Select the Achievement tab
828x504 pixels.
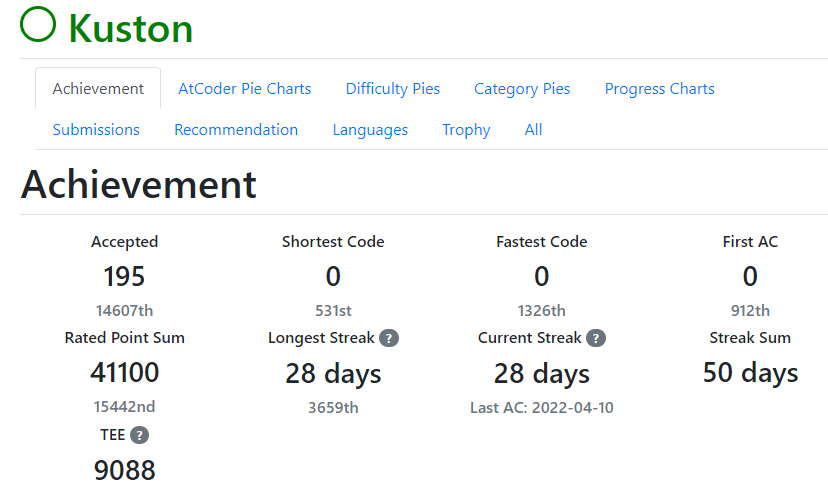click(x=98, y=88)
